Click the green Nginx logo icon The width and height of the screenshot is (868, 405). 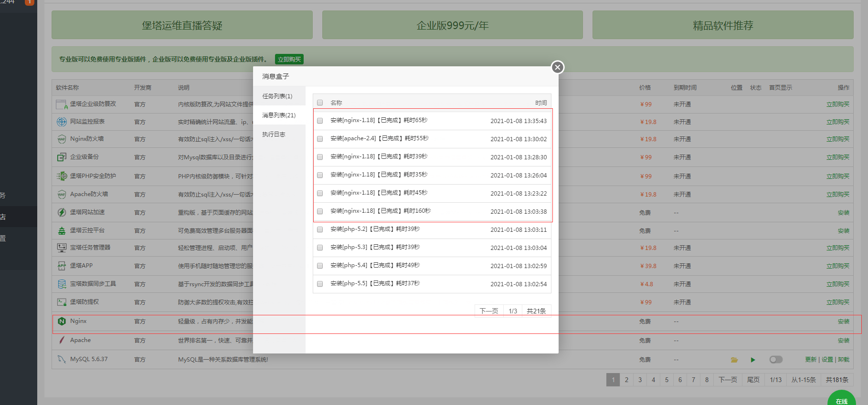coord(62,322)
